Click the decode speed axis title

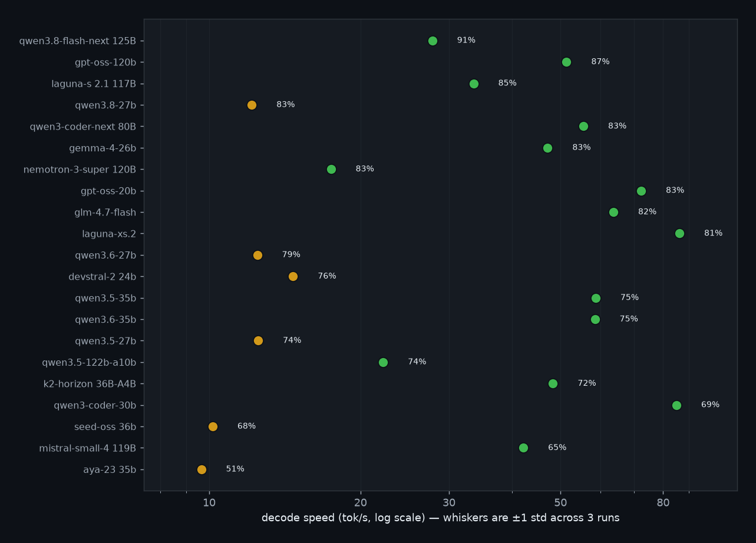[x=440, y=518]
